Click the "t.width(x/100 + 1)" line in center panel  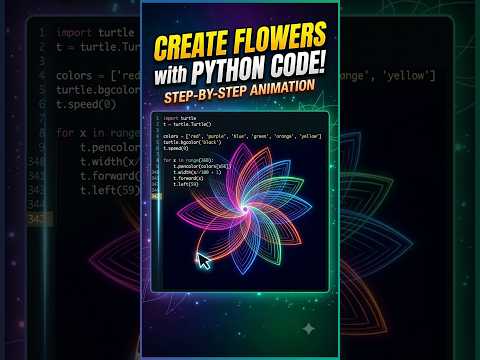(x=197, y=172)
